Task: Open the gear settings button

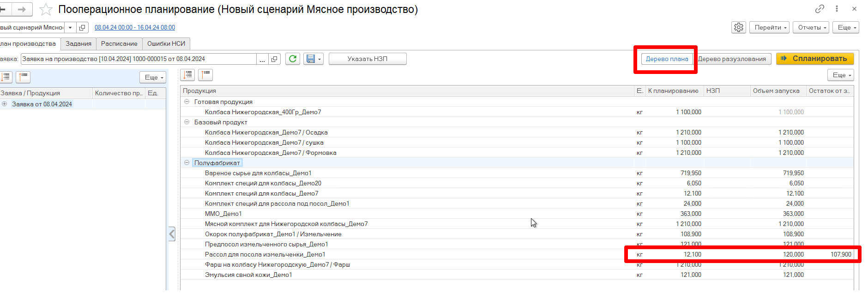Action: [739, 27]
